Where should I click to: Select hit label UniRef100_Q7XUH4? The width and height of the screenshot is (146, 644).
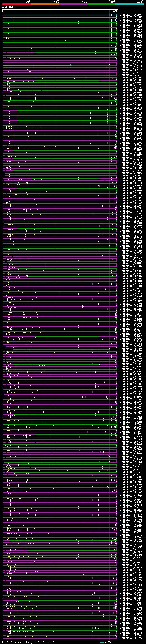tap(131, 223)
